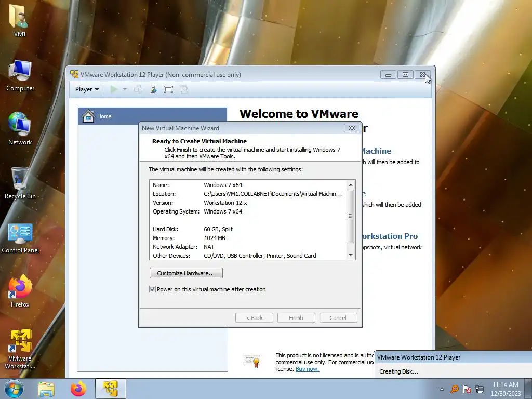Click the removable devices toolbar icon
The image size is (532, 399).
pyautogui.click(x=154, y=89)
